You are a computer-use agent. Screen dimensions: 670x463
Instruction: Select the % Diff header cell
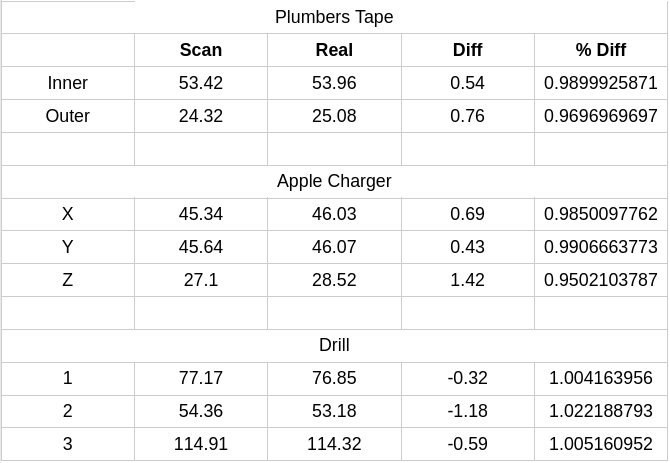pyautogui.click(x=601, y=50)
